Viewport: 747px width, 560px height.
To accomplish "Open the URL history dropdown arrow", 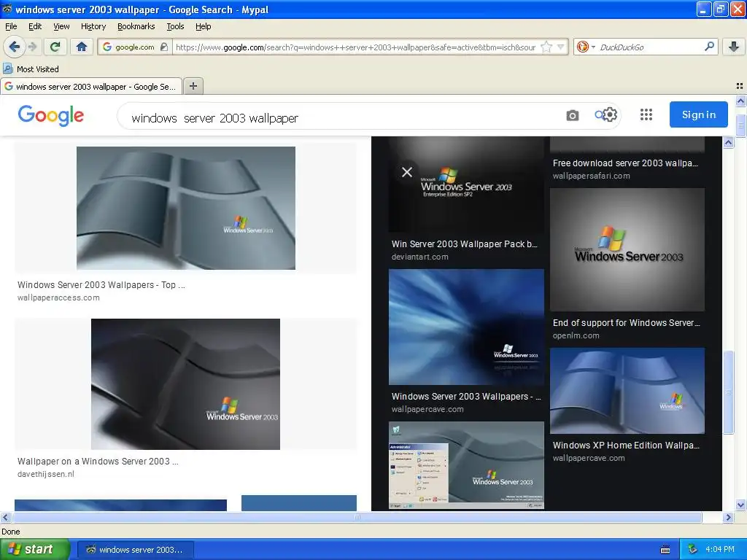I will tap(561, 47).
